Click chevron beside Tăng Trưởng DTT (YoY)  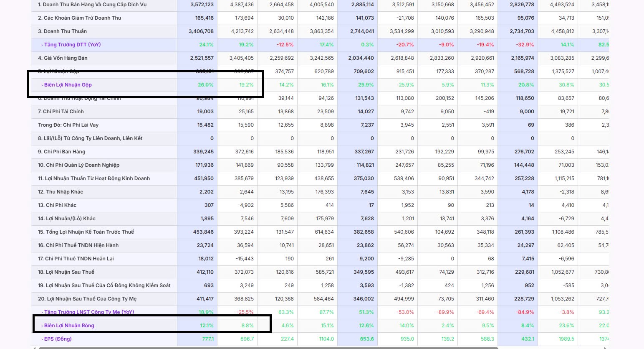[42, 45]
